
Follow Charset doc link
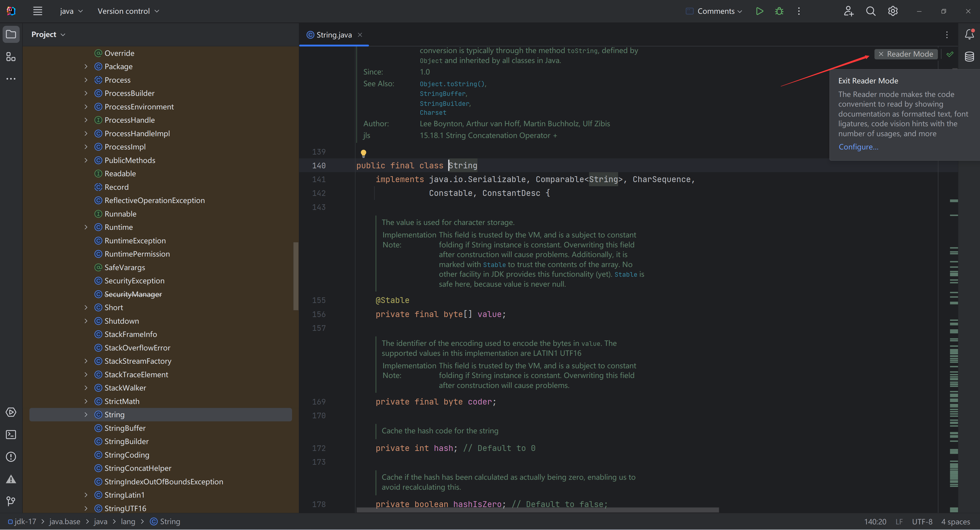(433, 112)
